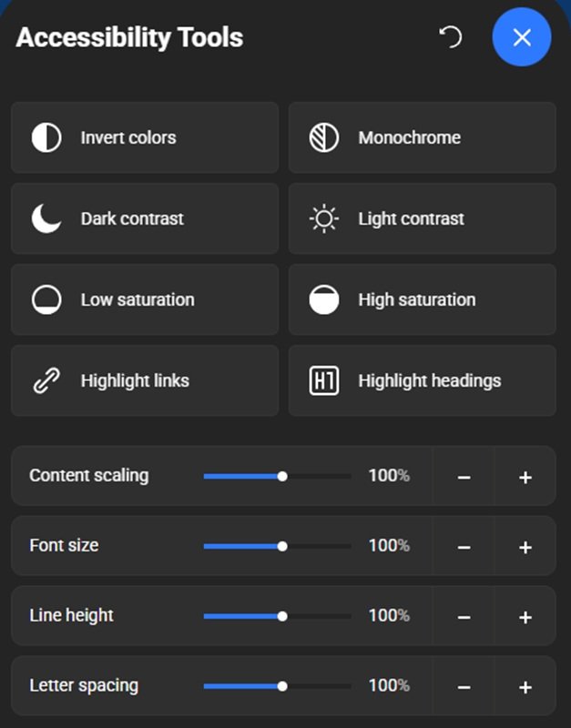
Task: Click the Highlight headings H1 icon
Action: 323,381
